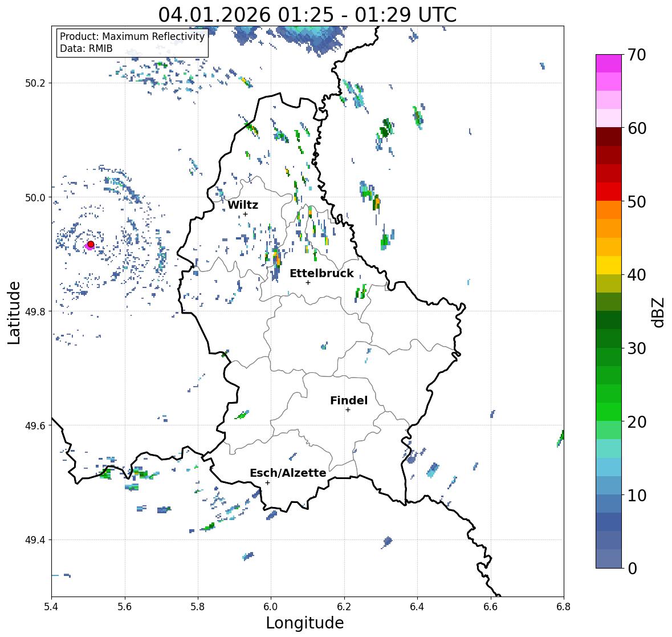Click the Latitude axis label

pyautogui.click(x=14, y=313)
